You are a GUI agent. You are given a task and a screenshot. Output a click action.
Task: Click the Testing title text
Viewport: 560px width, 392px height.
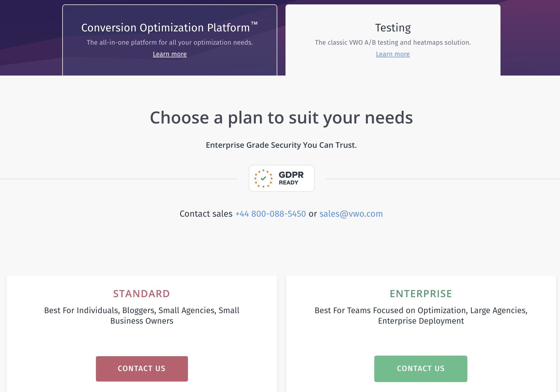(393, 28)
